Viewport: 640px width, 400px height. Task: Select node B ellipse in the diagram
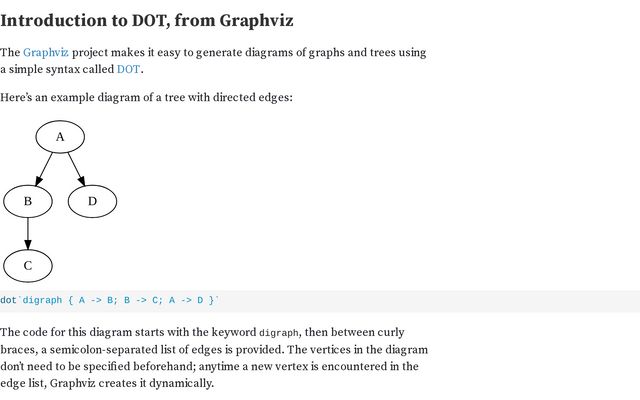[28, 201]
